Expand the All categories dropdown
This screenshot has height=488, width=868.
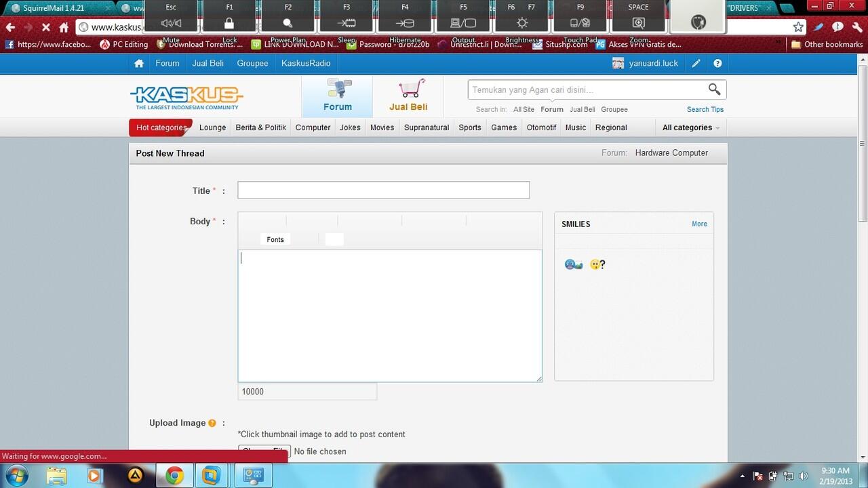[691, 127]
